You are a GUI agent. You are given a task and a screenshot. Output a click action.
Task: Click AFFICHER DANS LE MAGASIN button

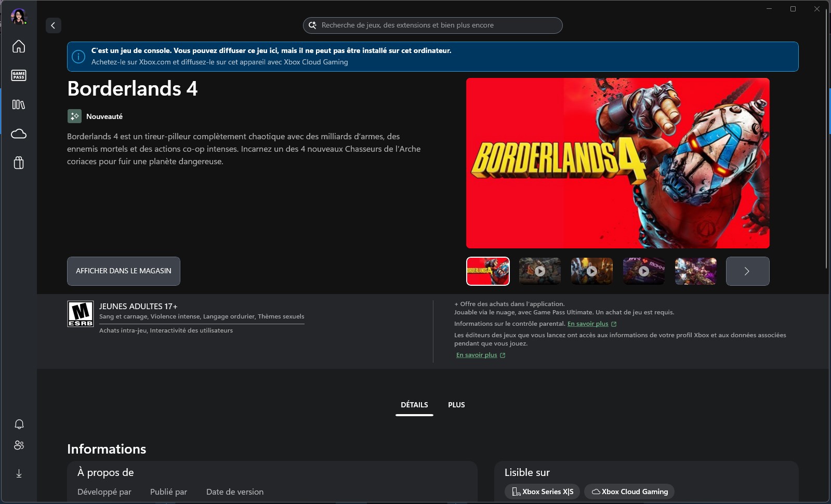[x=124, y=271]
